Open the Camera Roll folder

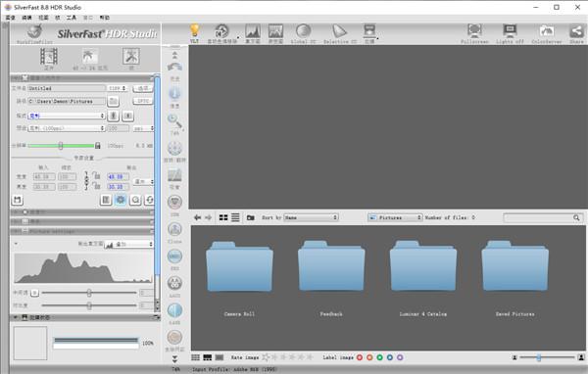coord(239,267)
